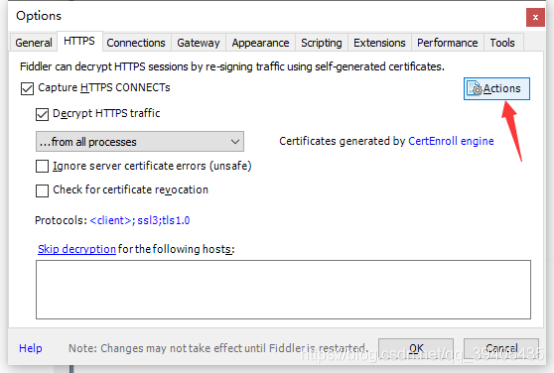
Task: Click the Skip decryption link
Action: (77, 249)
